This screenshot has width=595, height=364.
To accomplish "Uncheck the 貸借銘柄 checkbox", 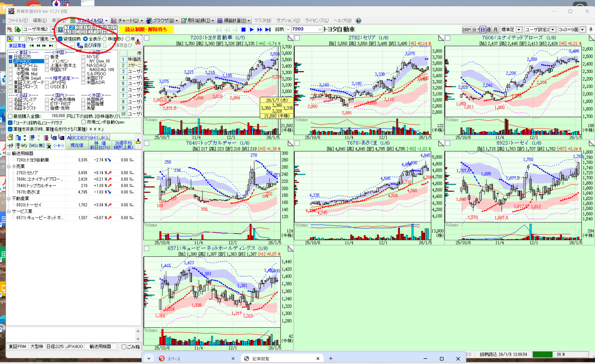I will [x=60, y=39].
